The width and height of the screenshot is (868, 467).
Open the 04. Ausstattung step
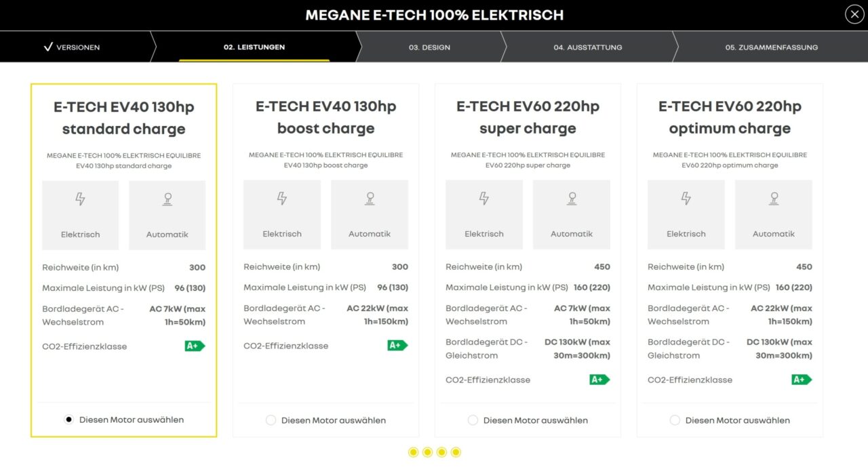pyautogui.click(x=587, y=47)
